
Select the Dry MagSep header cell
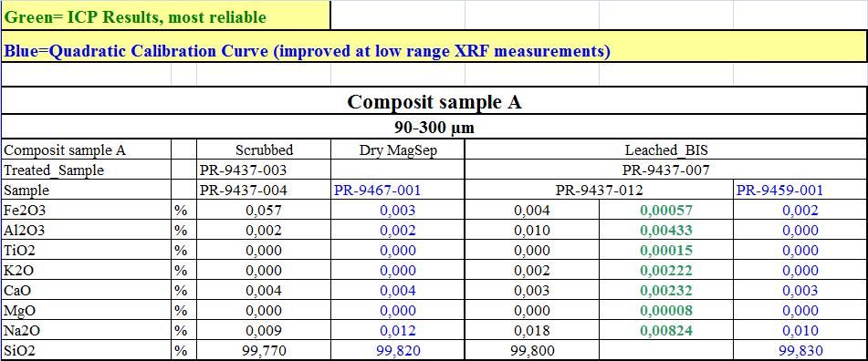tap(397, 150)
